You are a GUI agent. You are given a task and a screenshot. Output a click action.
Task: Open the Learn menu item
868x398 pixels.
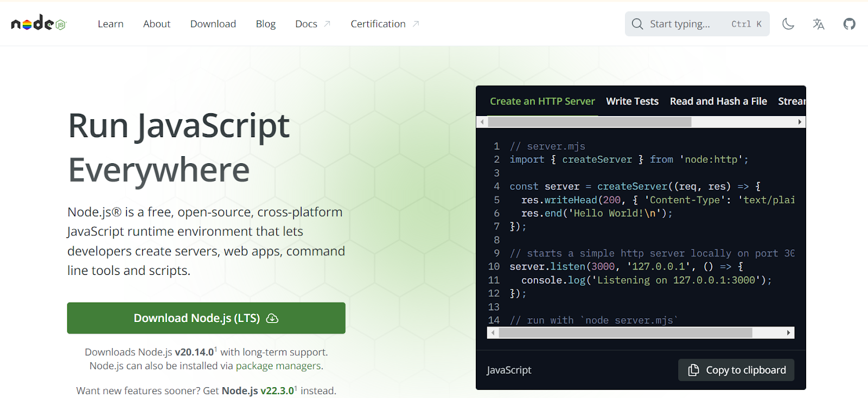pyautogui.click(x=111, y=24)
